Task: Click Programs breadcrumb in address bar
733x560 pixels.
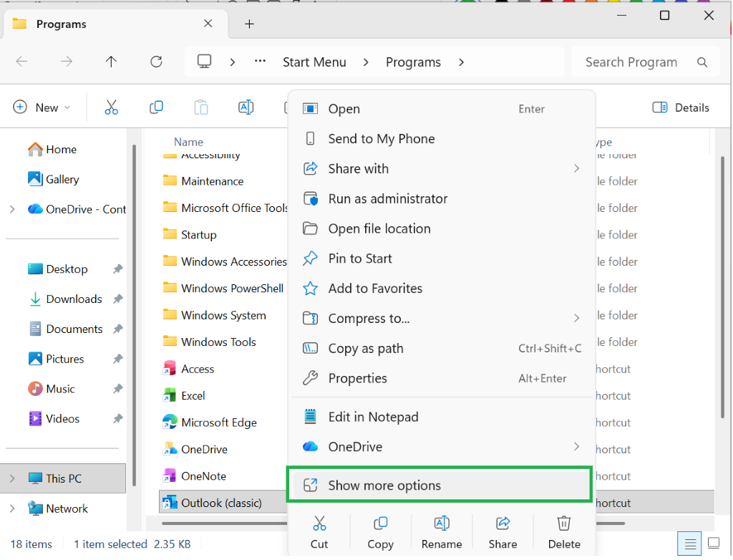Action: point(413,62)
